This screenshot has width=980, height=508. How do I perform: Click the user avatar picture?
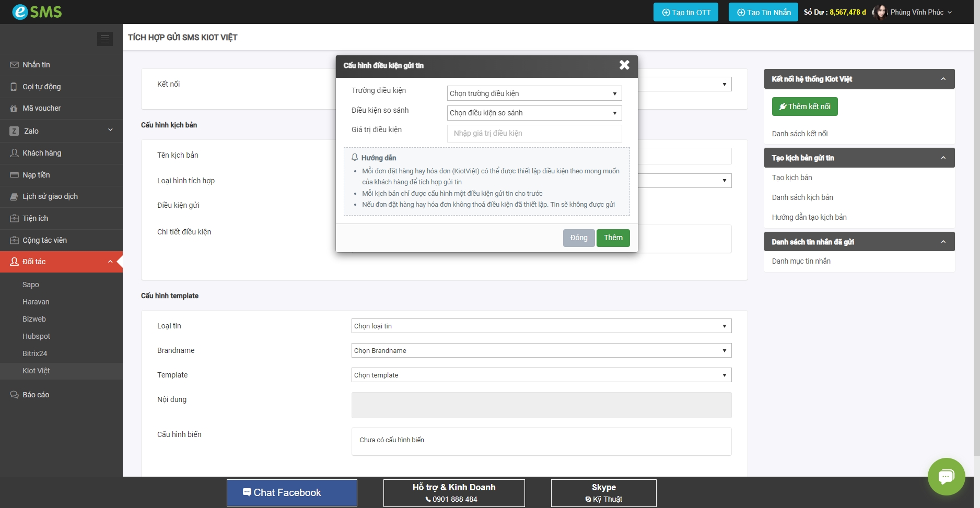880,12
